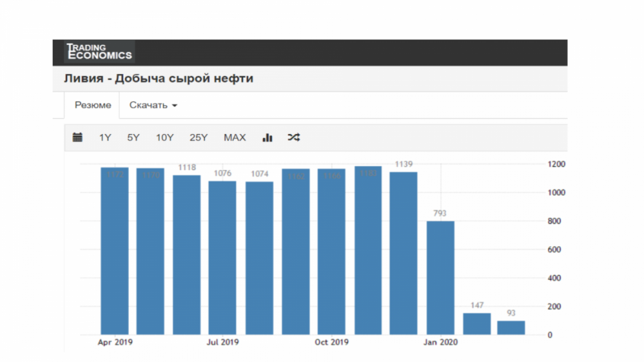
Task: Select the 5Y time range
Action: coord(133,138)
